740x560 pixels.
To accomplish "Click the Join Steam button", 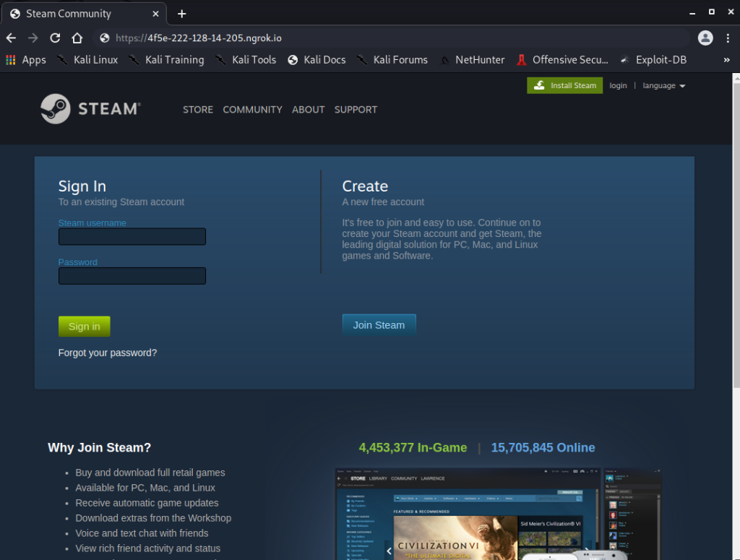I will coord(379,325).
